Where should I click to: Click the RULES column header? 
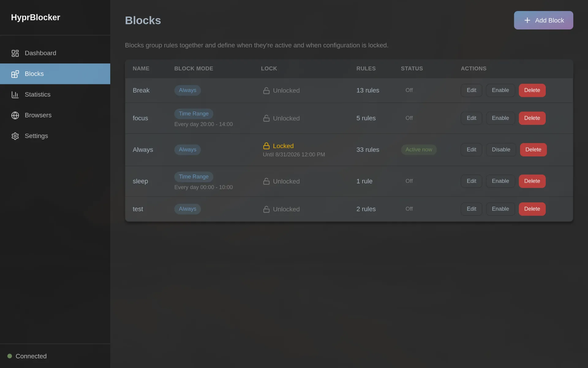pyautogui.click(x=366, y=69)
